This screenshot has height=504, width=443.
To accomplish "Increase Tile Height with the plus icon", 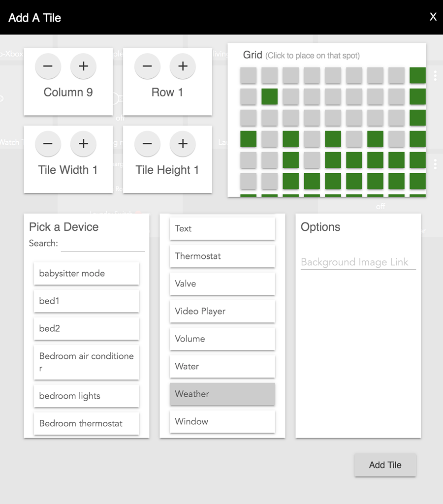I will [183, 144].
